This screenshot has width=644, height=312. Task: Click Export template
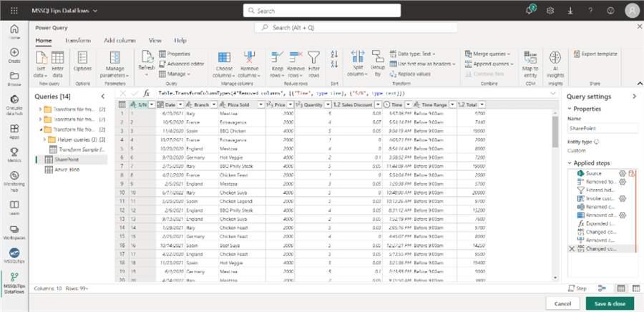click(x=595, y=54)
